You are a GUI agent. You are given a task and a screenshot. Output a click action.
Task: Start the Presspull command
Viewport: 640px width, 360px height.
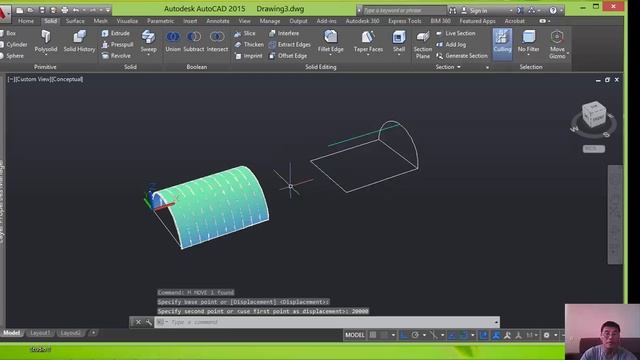coord(118,44)
